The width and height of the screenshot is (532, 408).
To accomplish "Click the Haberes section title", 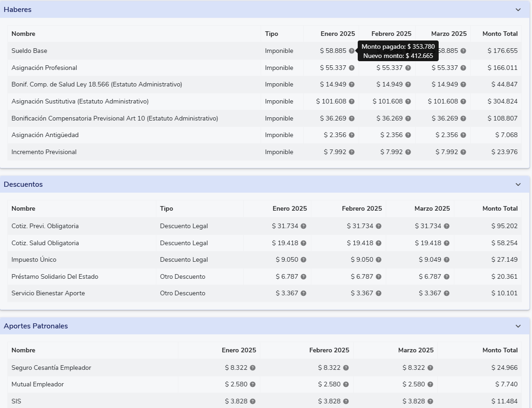I will pos(17,10).
